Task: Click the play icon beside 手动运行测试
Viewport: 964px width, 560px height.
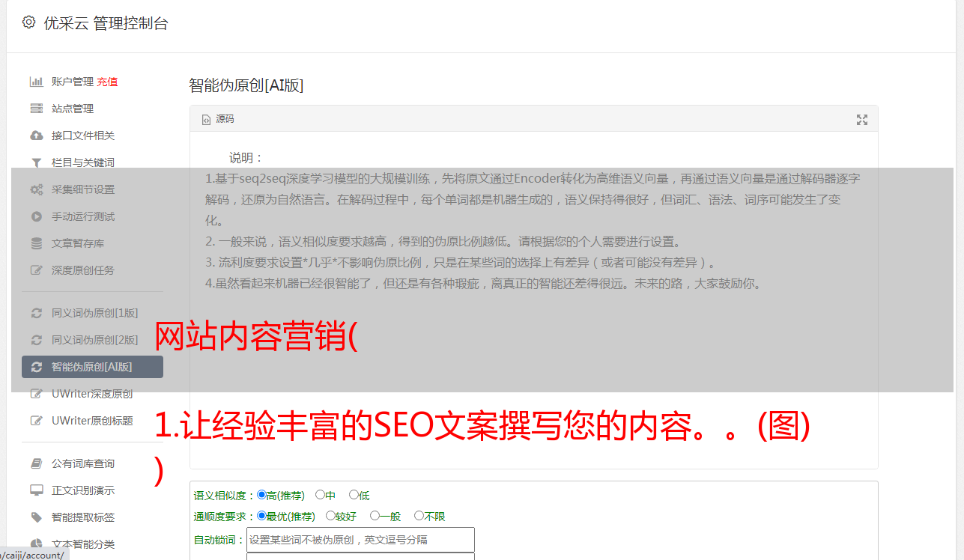Action: (x=36, y=216)
